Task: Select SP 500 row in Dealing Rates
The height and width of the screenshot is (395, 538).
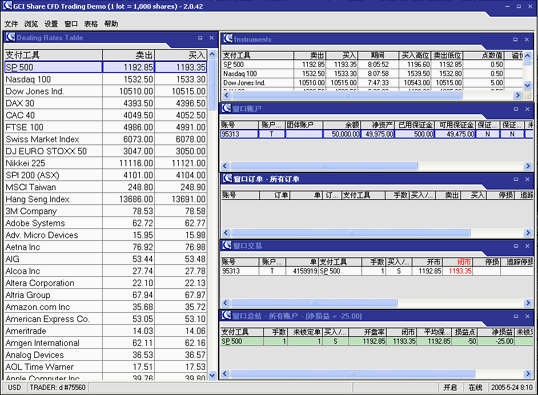Action: click(x=106, y=67)
